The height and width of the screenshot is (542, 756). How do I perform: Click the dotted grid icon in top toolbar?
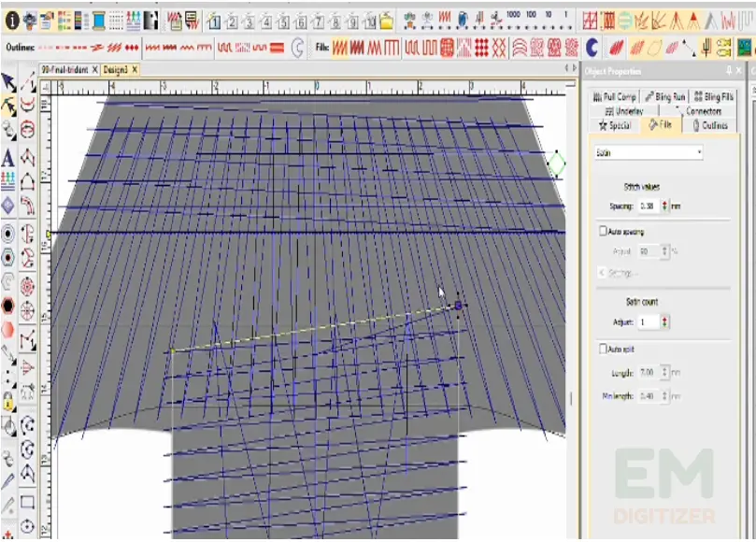tap(116, 21)
